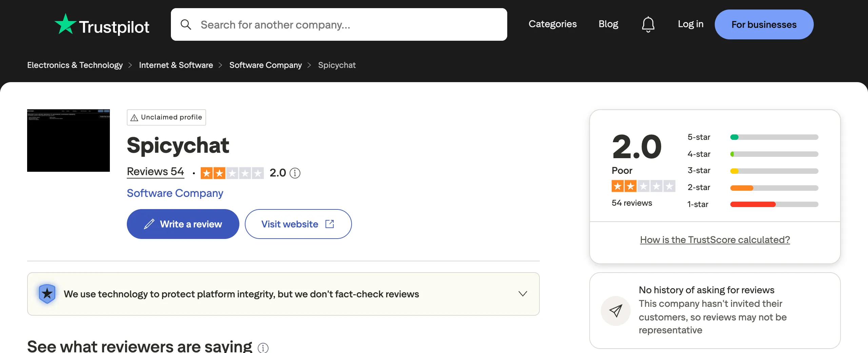
Task: Expand the platform integrity notice banner
Action: click(x=283, y=294)
